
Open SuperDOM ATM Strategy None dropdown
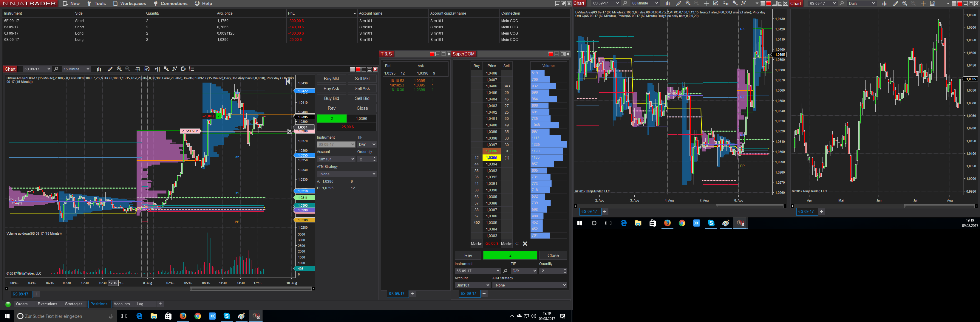(530, 285)
